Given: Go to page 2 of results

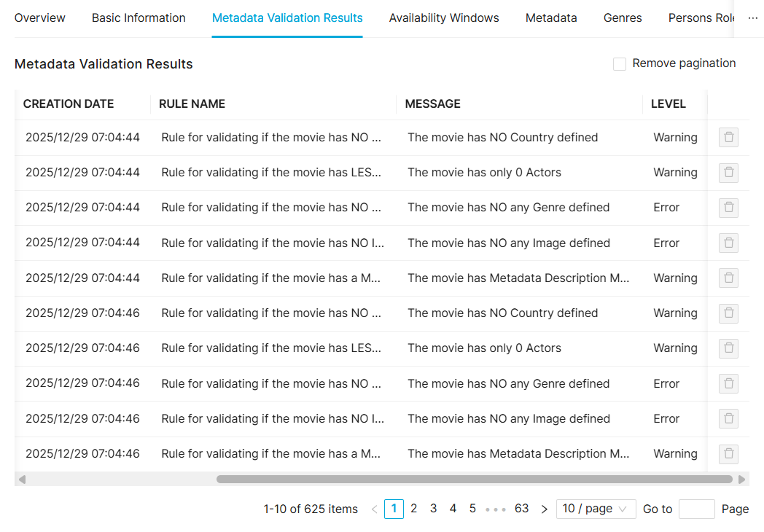Looking at the screenshot, I should 413,509.
